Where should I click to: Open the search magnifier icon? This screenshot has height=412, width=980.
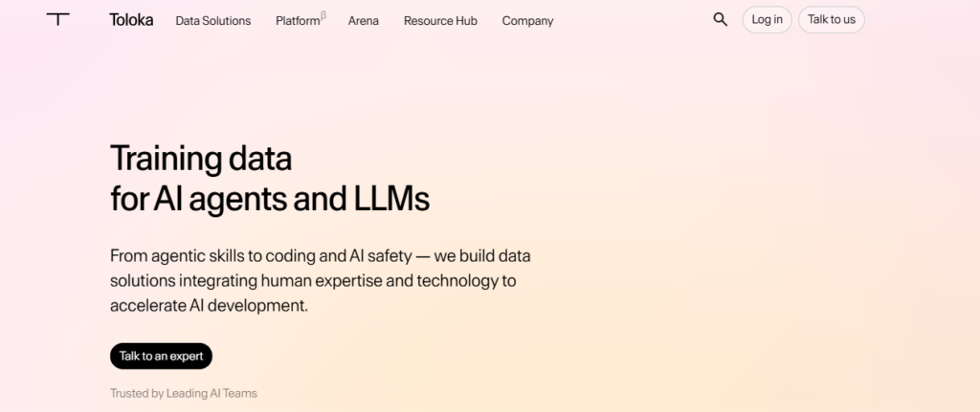coord(720,20)
